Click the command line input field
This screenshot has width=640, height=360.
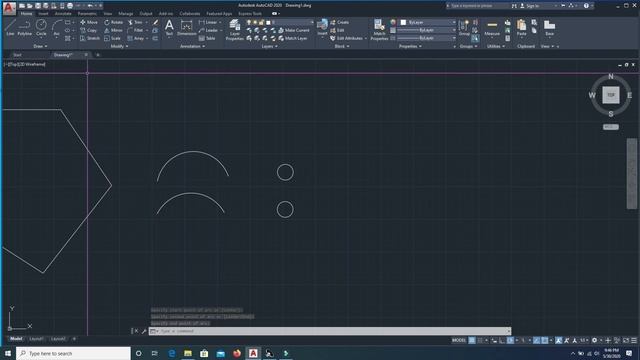(x=330, y=331)
